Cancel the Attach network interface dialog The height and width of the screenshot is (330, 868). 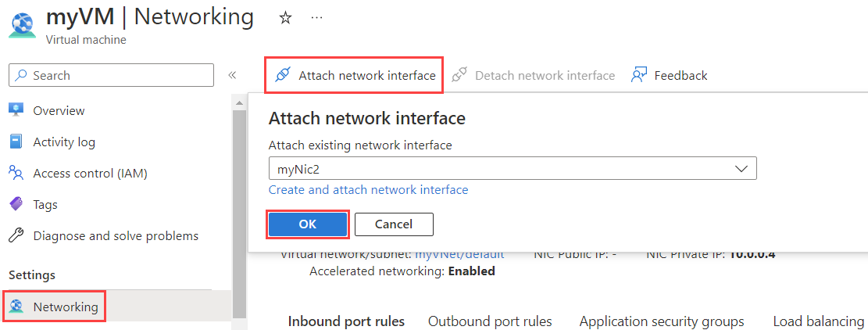click(x=394, y=224)
